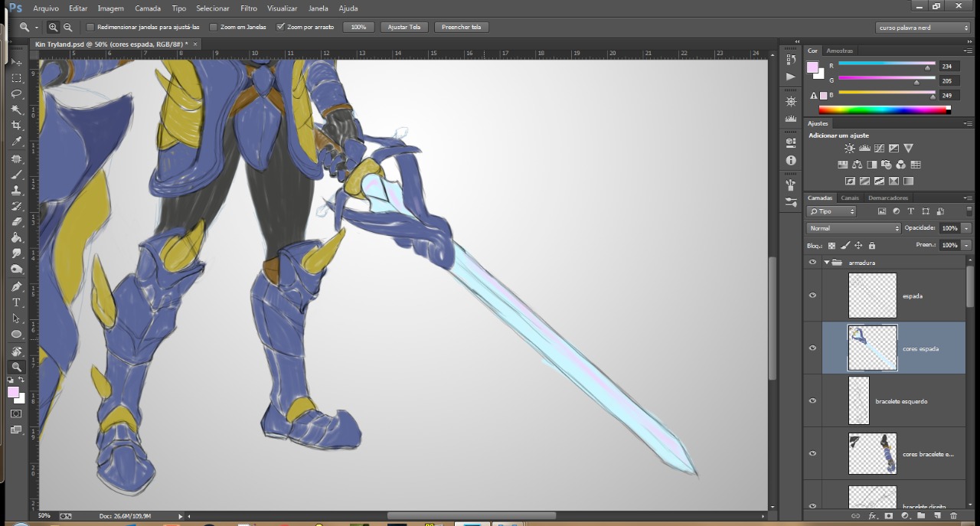Select the Horizontal Type tool
The width and height of the screenshot is (980, 526).
(16, 302)
